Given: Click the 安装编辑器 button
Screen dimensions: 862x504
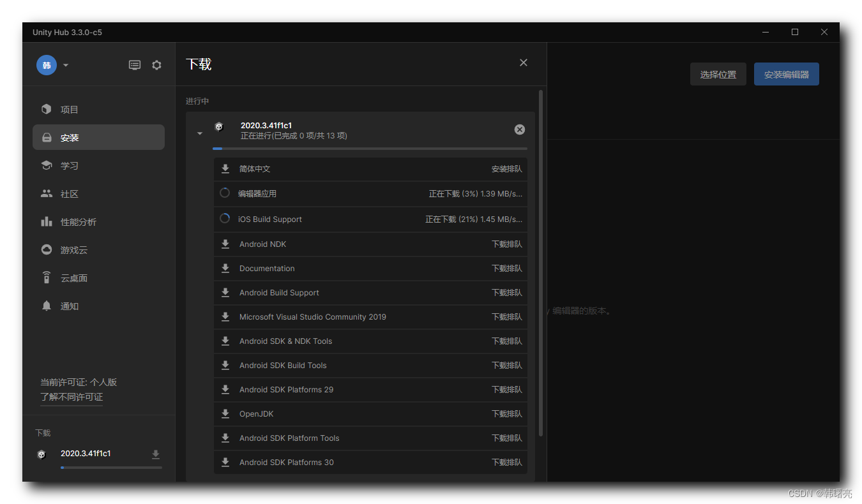Looking at the screenshot, I should 787,74.
